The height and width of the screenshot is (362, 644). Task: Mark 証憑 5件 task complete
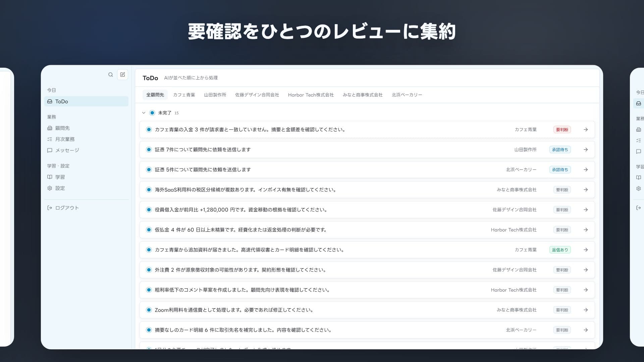[149, 170]
